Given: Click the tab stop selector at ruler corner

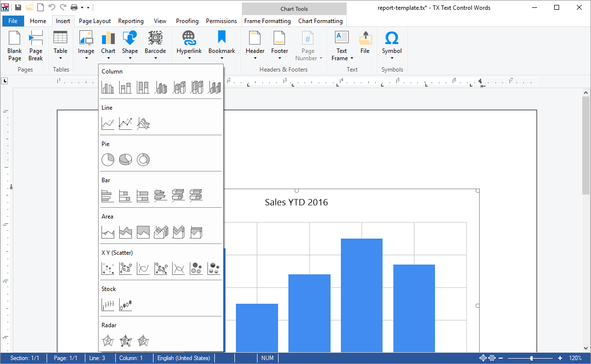Looking at the screenshot, I should click(x=4, y=81).
